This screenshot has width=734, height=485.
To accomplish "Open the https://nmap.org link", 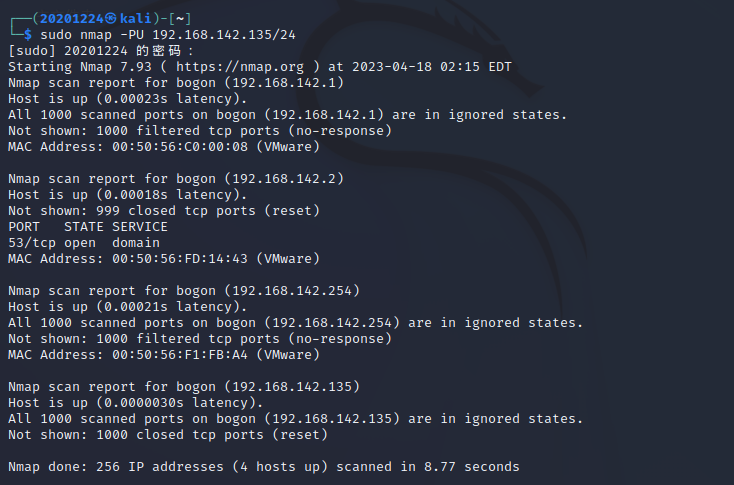I will (x=214, y=67).
